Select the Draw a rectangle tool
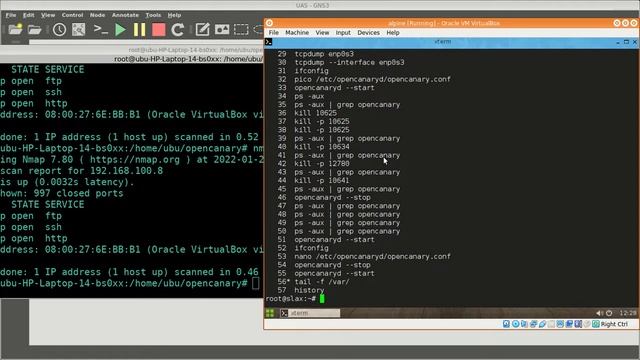The image size is (640, 360). [x=241, y=29]
